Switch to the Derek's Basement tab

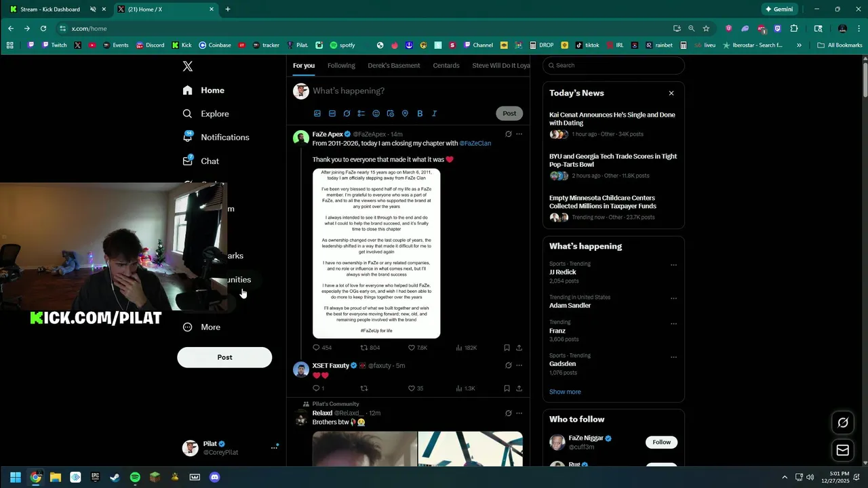click(394, 66)
